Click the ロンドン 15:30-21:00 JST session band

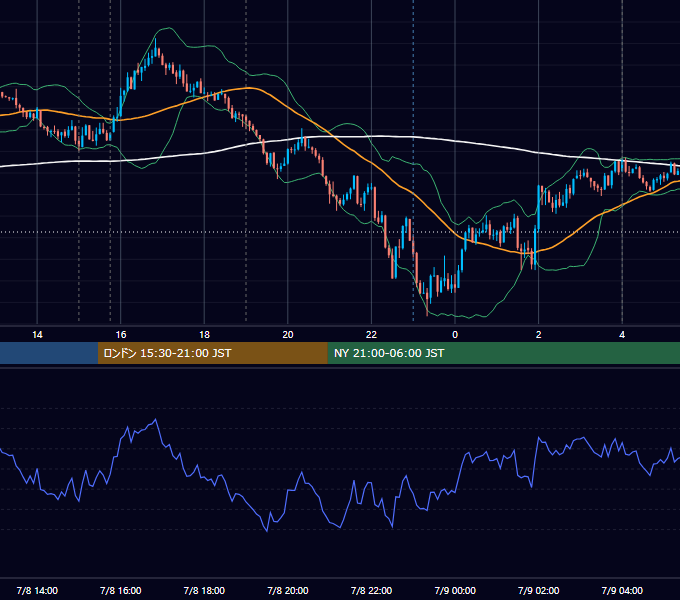pos(212,353)
